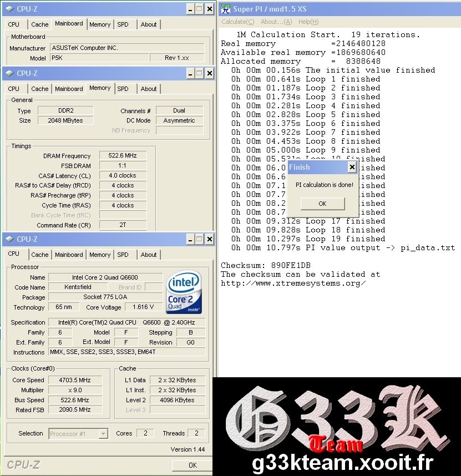Click Loop 19 finished line
Viewport: 461px width, 476px height.
(308, 239)
